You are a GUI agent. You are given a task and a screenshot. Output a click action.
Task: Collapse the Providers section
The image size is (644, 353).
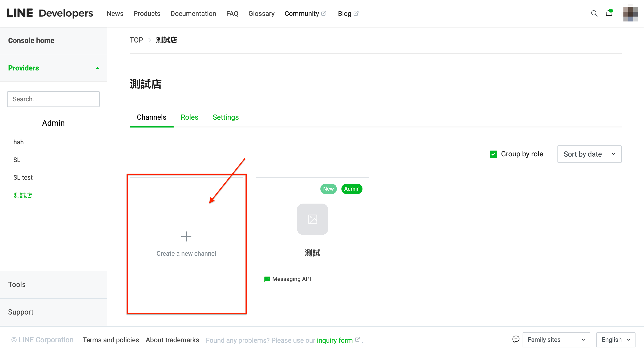(97, 68)
